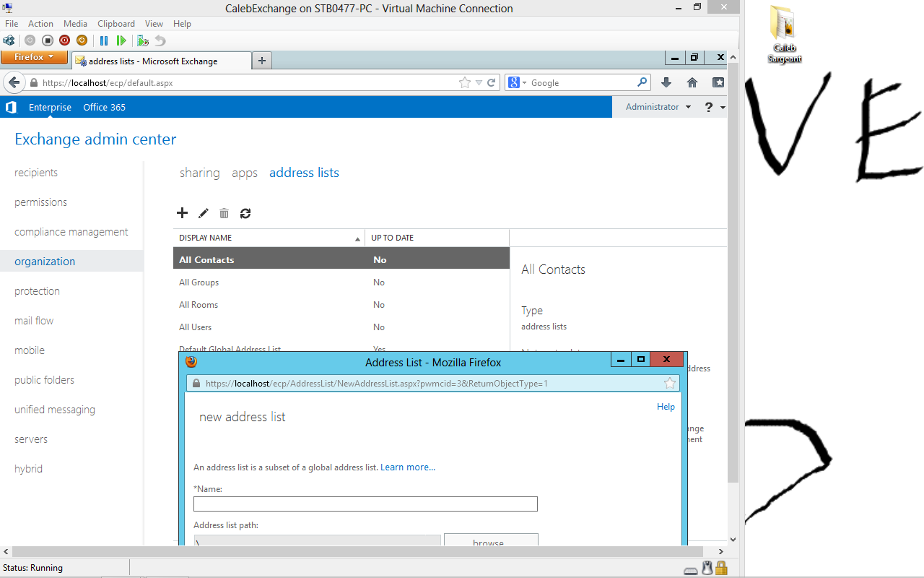Open the File menu of Virtual Machine Connection

(x=12, y=24)
